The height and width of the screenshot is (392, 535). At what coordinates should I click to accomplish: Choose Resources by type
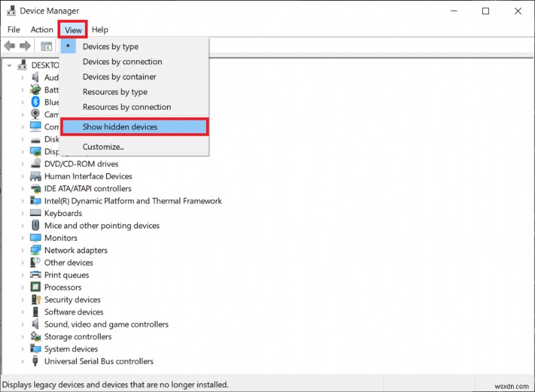click(134, 92)
